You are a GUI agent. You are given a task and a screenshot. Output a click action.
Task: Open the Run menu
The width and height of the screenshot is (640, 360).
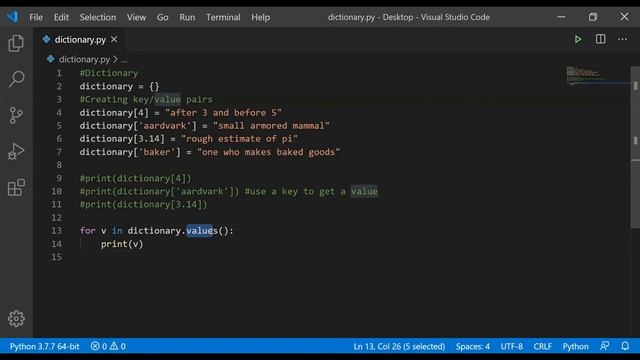[x=187, y=17]
